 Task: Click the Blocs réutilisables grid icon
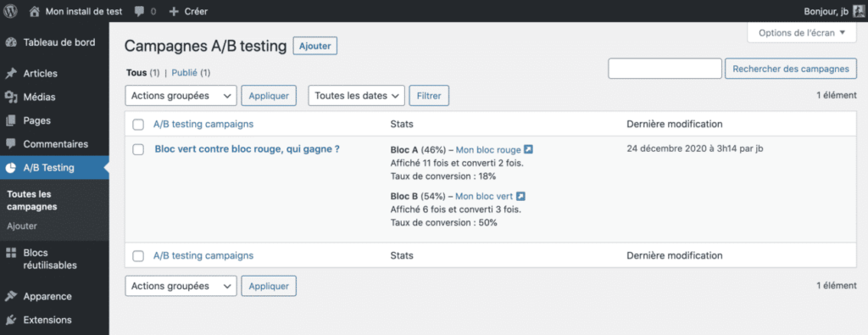click(11, 253)
